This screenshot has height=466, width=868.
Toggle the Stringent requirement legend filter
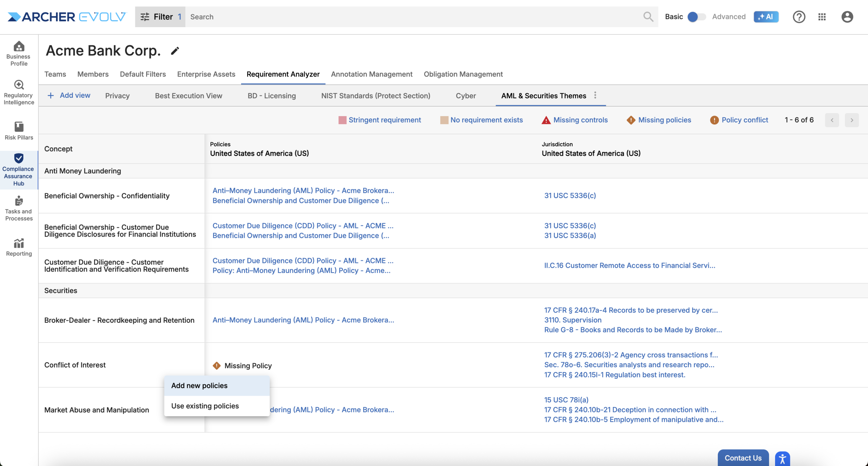[380, 120]
